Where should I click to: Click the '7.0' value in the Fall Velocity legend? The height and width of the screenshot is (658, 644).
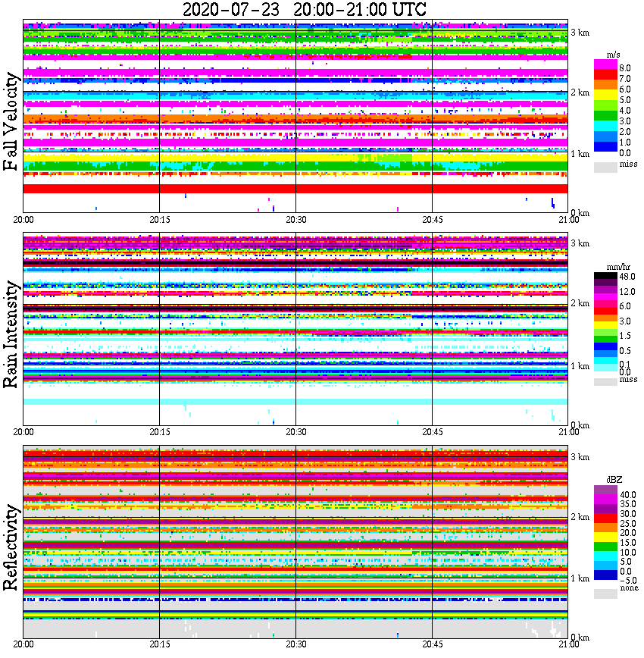click(625, 79)
